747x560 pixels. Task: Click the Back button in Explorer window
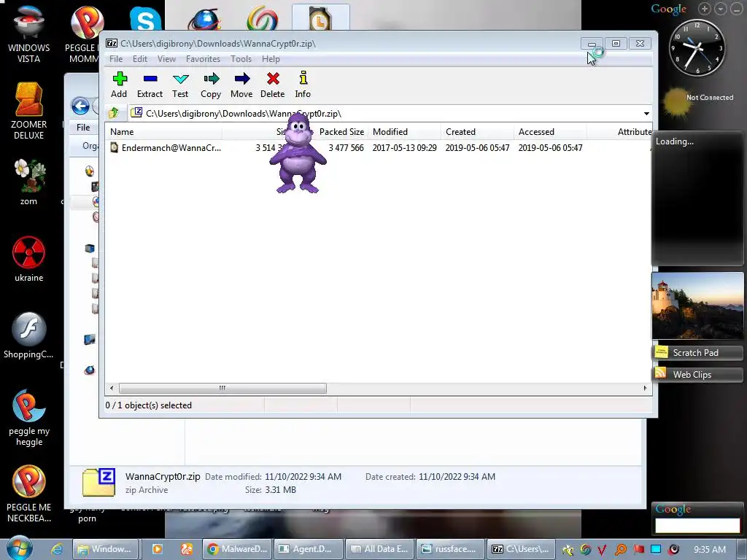[80, 106]
